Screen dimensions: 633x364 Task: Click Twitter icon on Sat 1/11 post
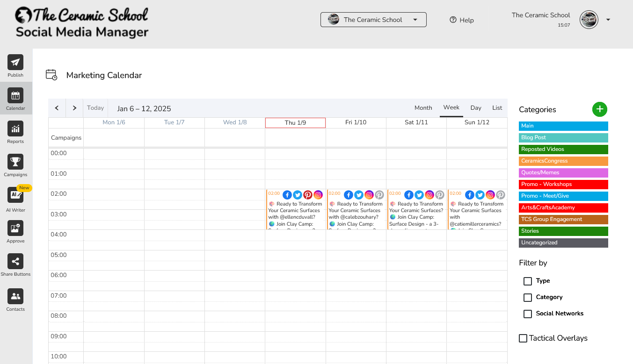click(419, 195)
